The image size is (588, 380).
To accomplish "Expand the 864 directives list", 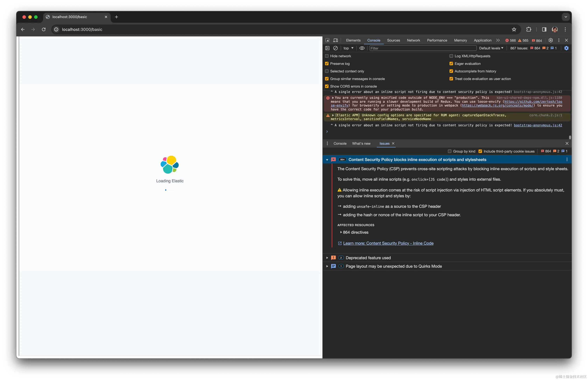I will 341,232.
